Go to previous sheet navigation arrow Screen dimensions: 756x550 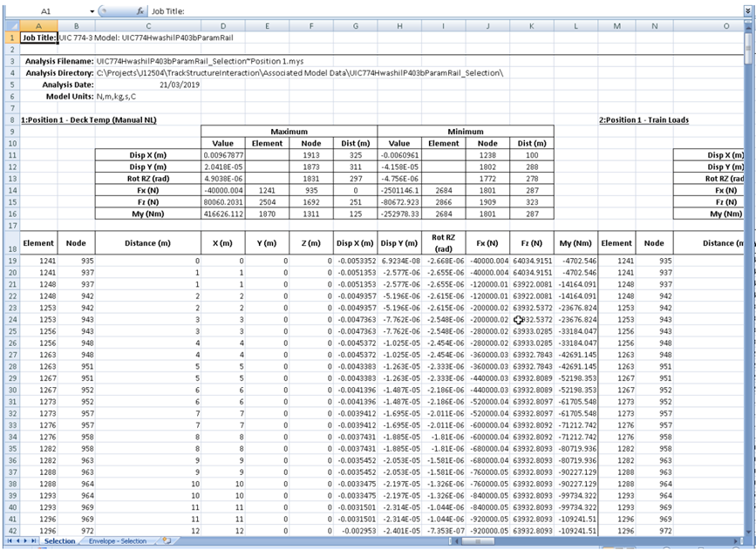17,541
